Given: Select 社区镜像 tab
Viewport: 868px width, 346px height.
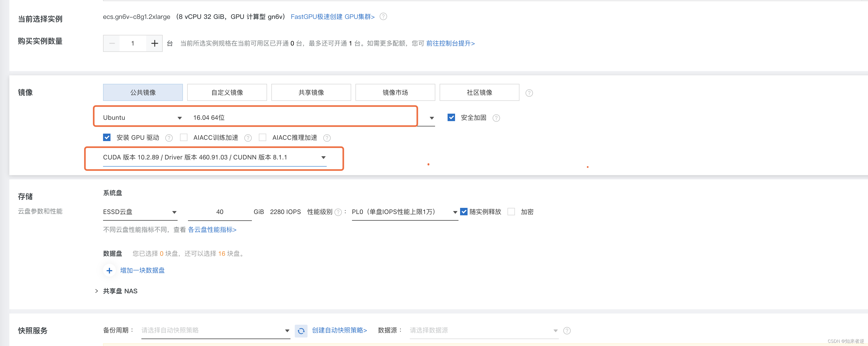Looking at the screenshot, I should pyautogui.click(x=480, y=92).
